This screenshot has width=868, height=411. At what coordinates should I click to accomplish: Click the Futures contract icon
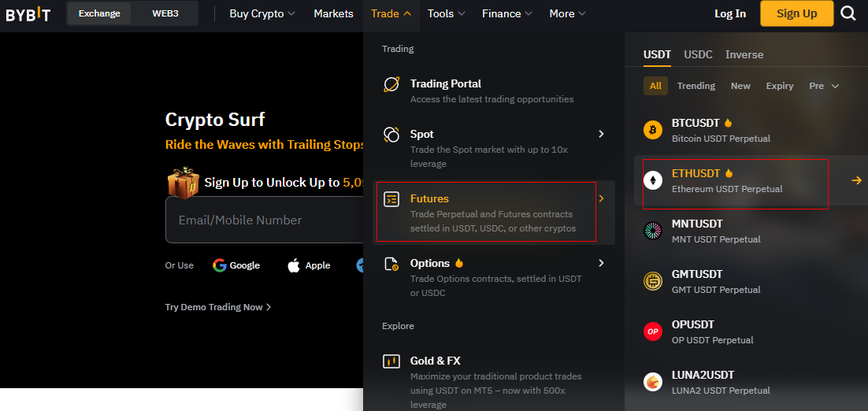point(391,200)
